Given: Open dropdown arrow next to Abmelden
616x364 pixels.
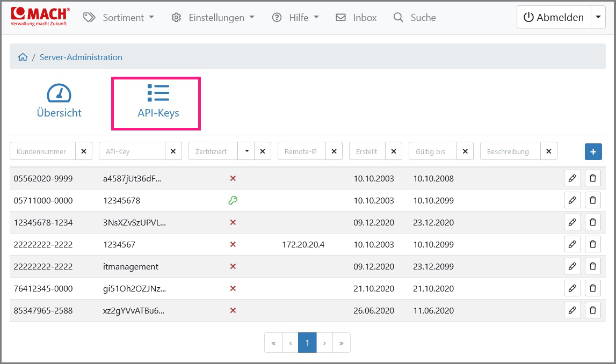Looking at the screenshot, I should click(598, 17).
